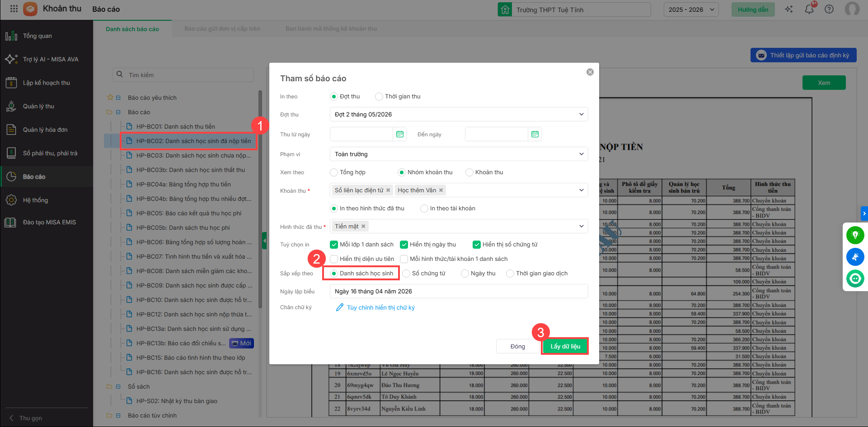This screenshot has height=427, width=868.
Task: Open Quản lý hóa đơn in sidebar
Action: click(x=45, y=130)
